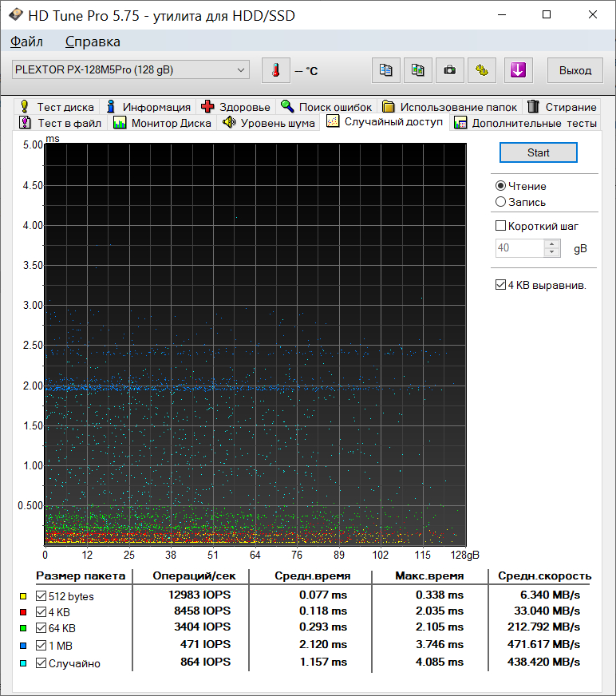Open the Файл menu
The height and width of the screenshot is (696, 616).
click(x=26, y=42)
